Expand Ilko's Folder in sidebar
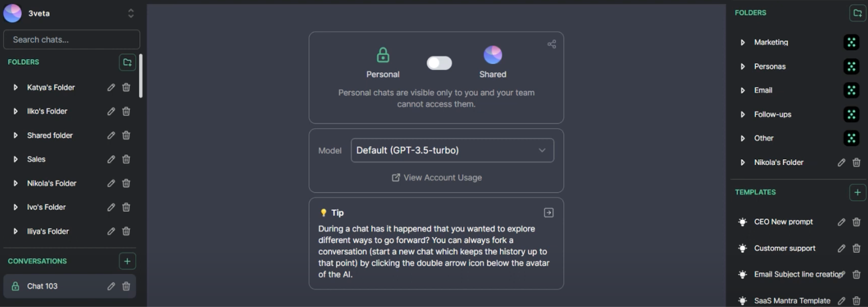The height and width of the screenshot is (307, 868). (x=15, y=111)
